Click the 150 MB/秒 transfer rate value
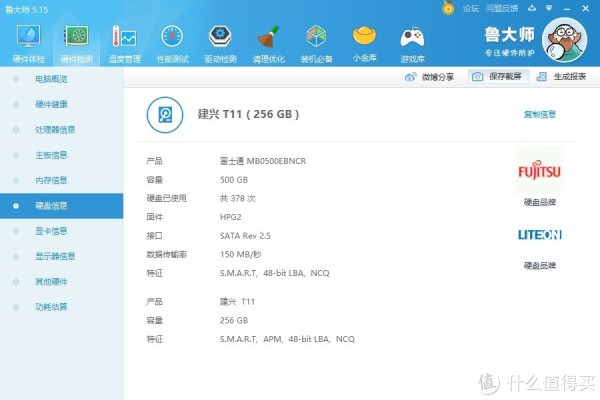 click(240, 255)
